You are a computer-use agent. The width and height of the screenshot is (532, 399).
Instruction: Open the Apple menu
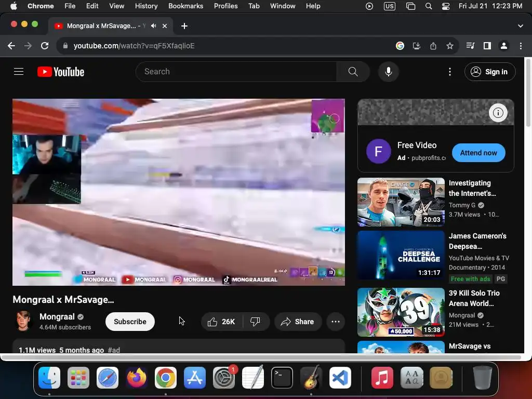click(14, 6)
